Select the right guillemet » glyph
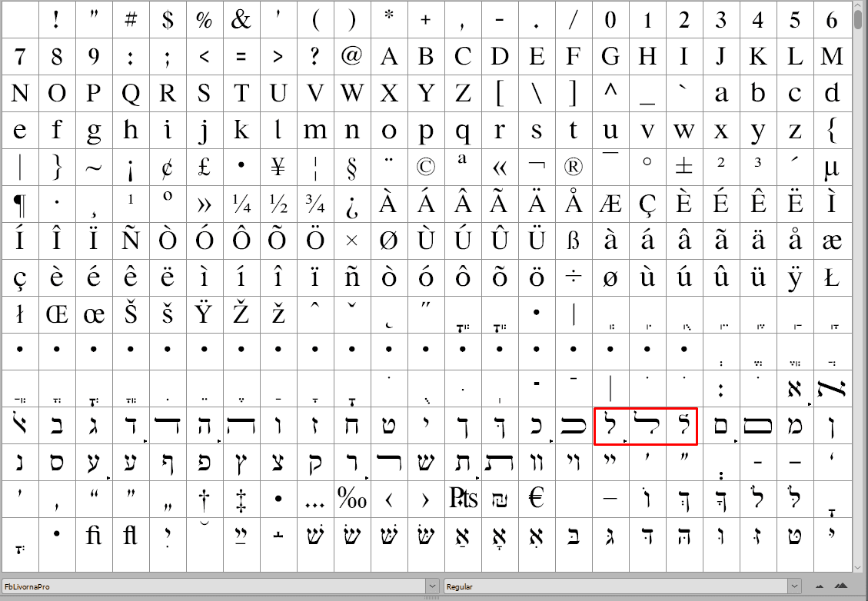The image size is (868, 601). pos(205,204)
